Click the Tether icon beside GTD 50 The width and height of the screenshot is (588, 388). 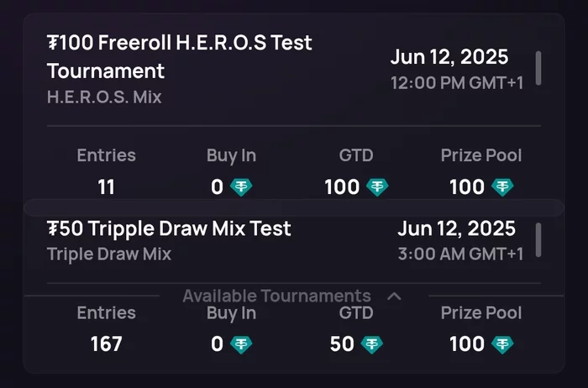tap(371, 344)
